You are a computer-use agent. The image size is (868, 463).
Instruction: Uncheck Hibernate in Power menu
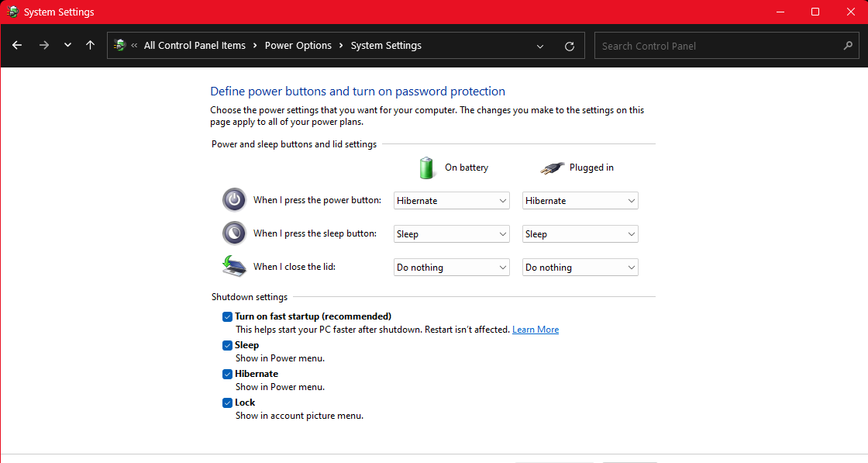pyautogui.click(x=227, y=375)
